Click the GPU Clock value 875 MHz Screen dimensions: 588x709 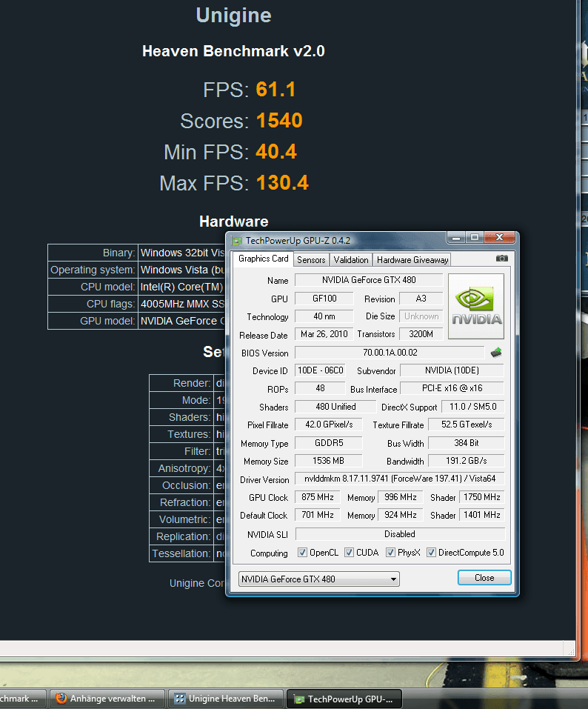point(317,497)
